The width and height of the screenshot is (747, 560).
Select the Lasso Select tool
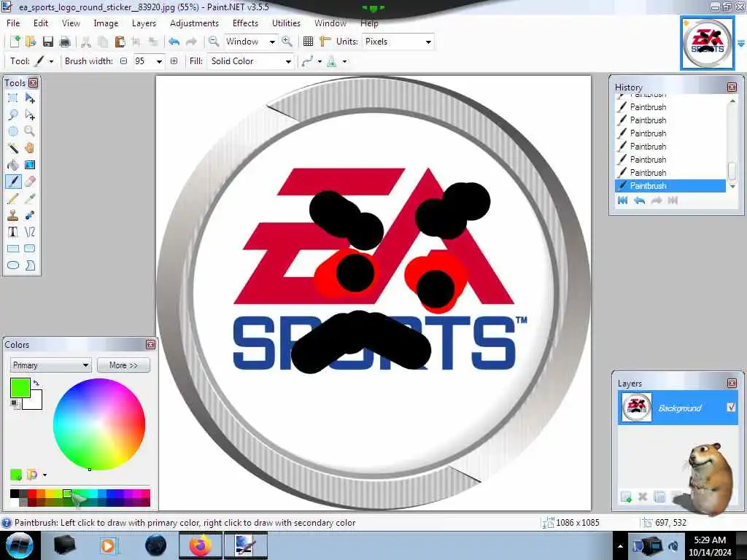[x=13, y=114]
